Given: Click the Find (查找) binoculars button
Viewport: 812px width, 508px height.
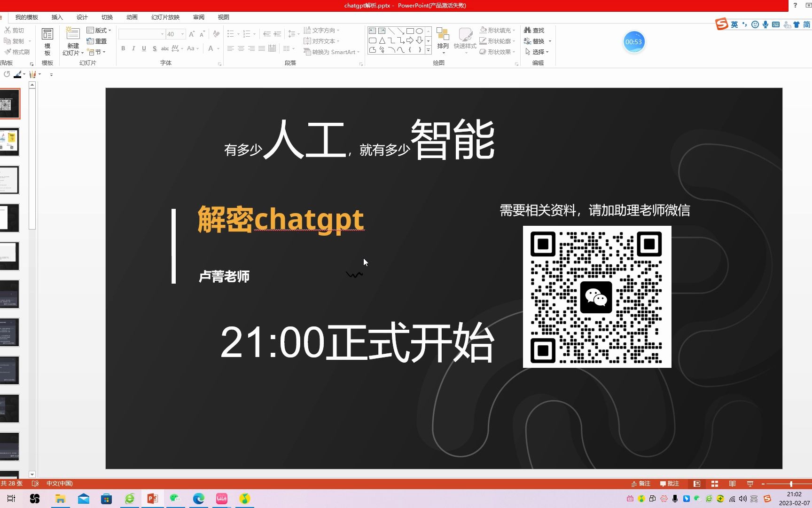Looking at the screenshot, I should click(x=534, y=30).
